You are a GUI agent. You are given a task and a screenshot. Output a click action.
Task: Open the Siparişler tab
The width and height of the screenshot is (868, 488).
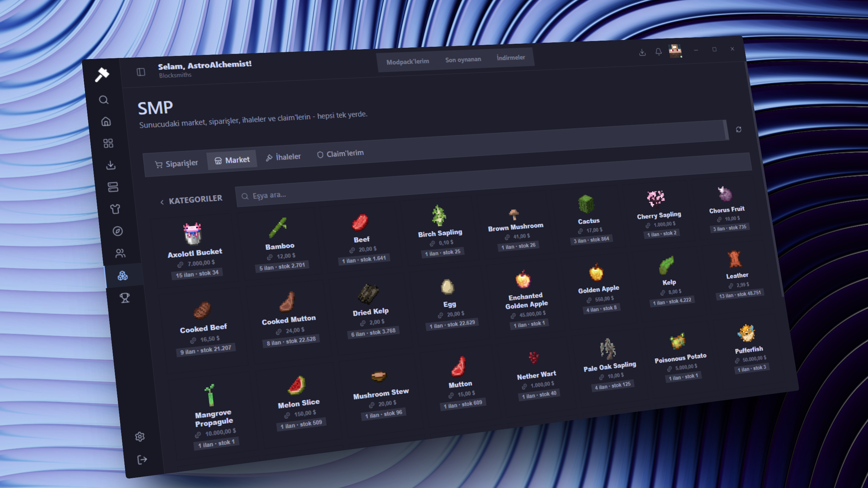(x=176, y=164)
